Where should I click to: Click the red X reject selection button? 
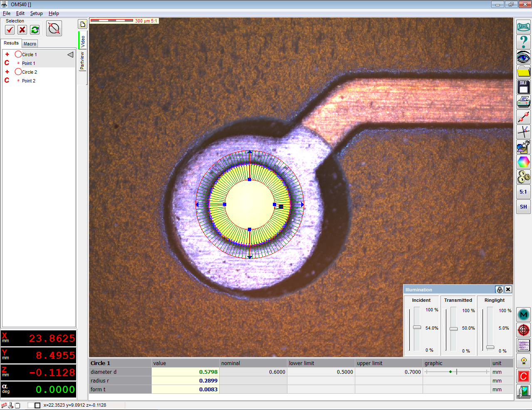point(22,30)
